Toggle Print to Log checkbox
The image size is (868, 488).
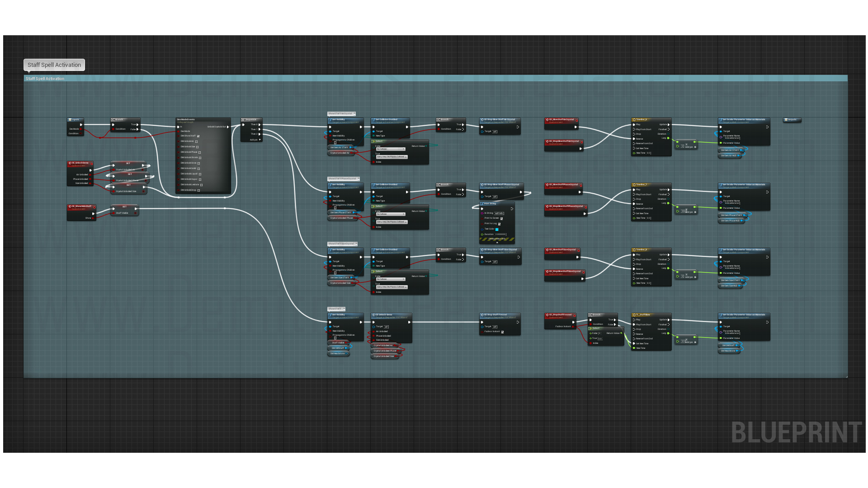tap(499, 224)
